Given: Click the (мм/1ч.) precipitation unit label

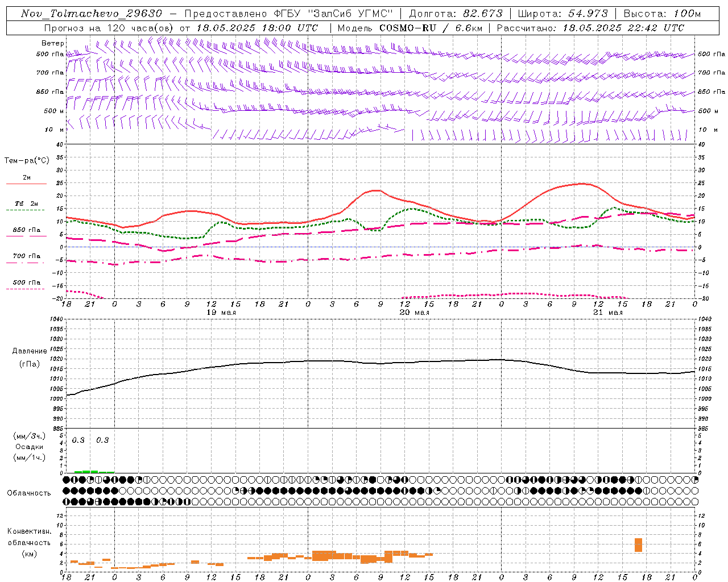Looking at the screenshot, I should click(x=30, y=458).
